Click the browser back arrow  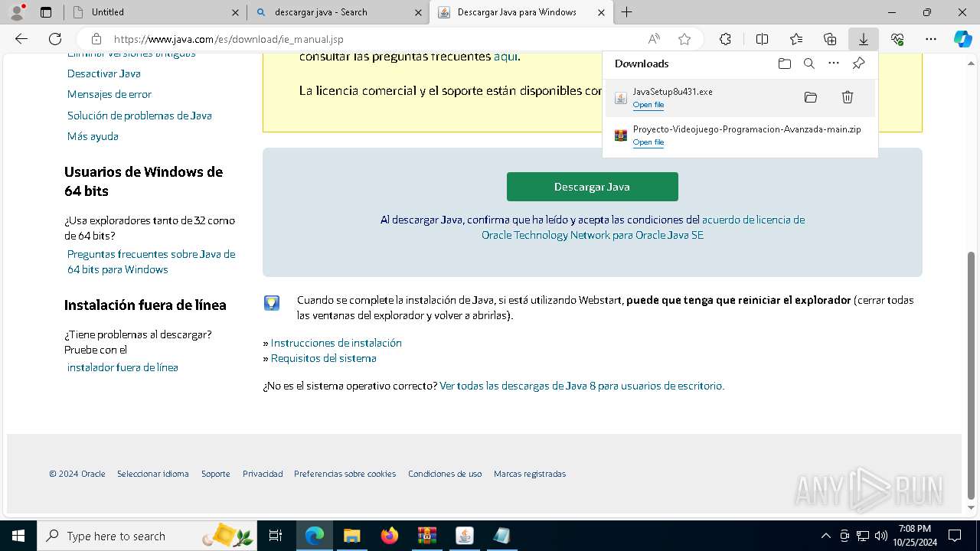click(21, 39)
